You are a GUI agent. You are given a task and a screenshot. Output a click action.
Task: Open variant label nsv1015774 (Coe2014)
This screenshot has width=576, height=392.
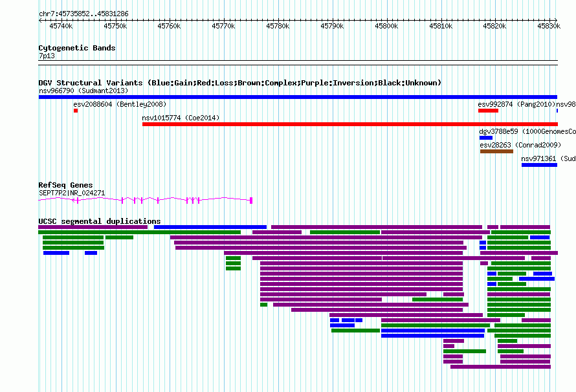click(x=181, y=118)
